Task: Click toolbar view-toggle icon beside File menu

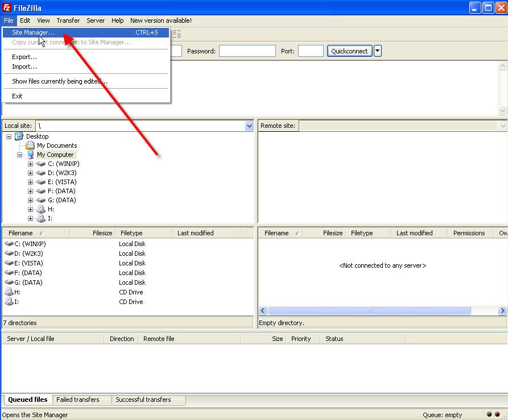Action: point(176,34)
